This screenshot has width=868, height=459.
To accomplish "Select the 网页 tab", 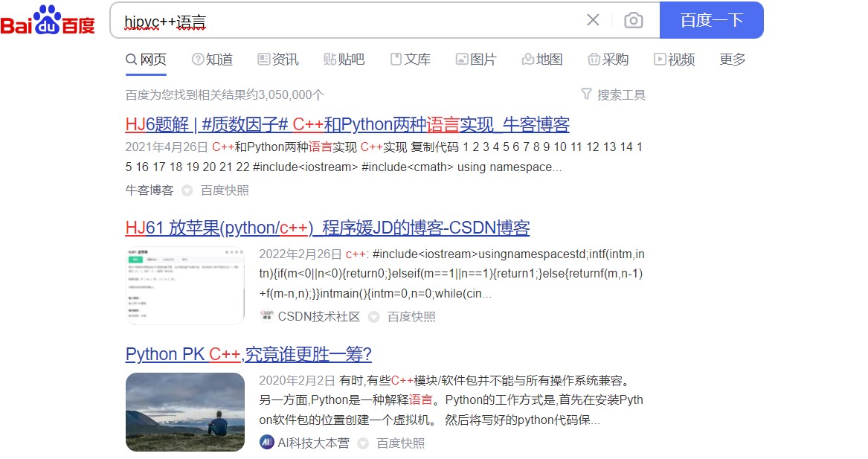I will click(146, 60).
